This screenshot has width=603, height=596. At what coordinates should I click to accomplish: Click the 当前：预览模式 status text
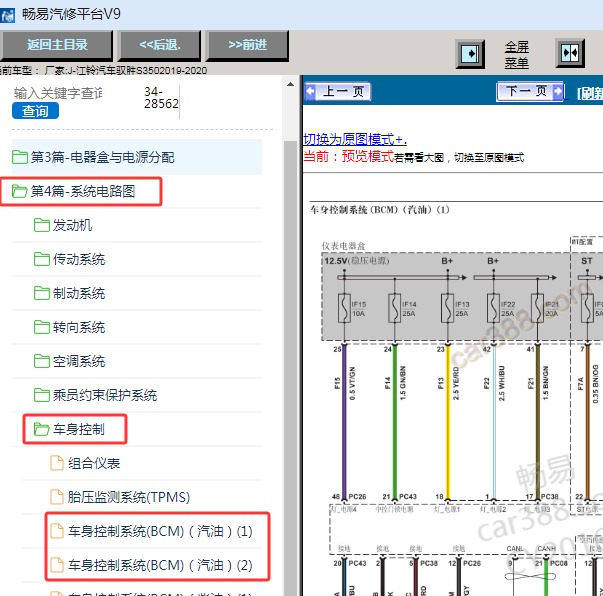[348, 157]
